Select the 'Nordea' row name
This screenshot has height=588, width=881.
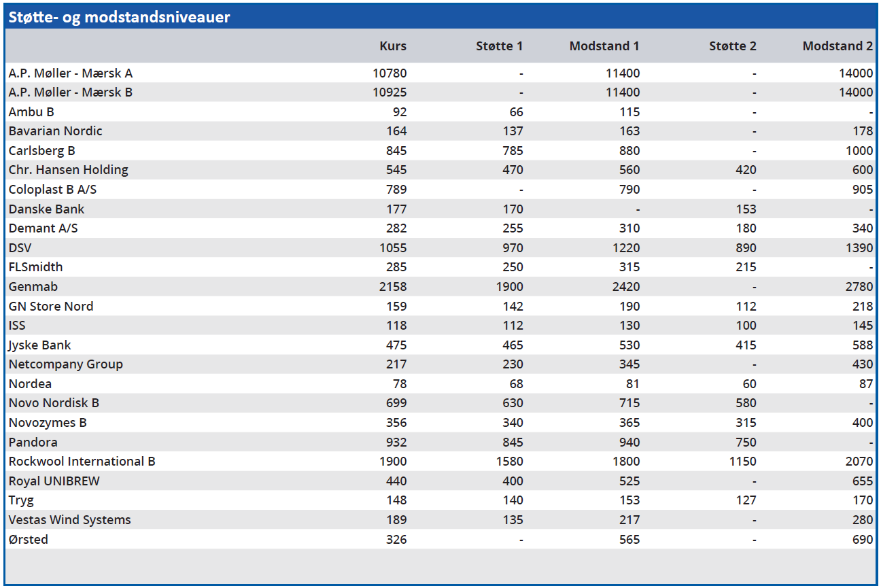point(30,384)
